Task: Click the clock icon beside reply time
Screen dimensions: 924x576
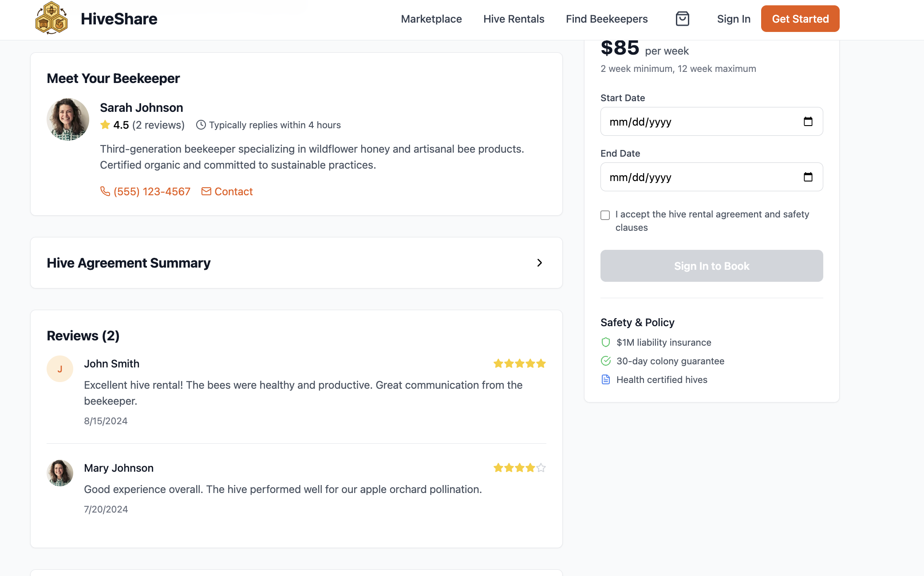Action: (201, 125)
